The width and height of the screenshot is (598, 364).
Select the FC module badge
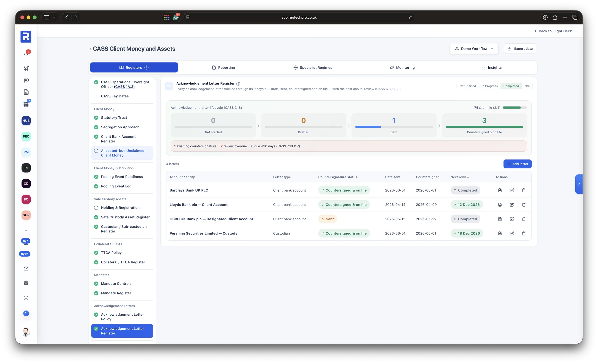click(26, 199)
